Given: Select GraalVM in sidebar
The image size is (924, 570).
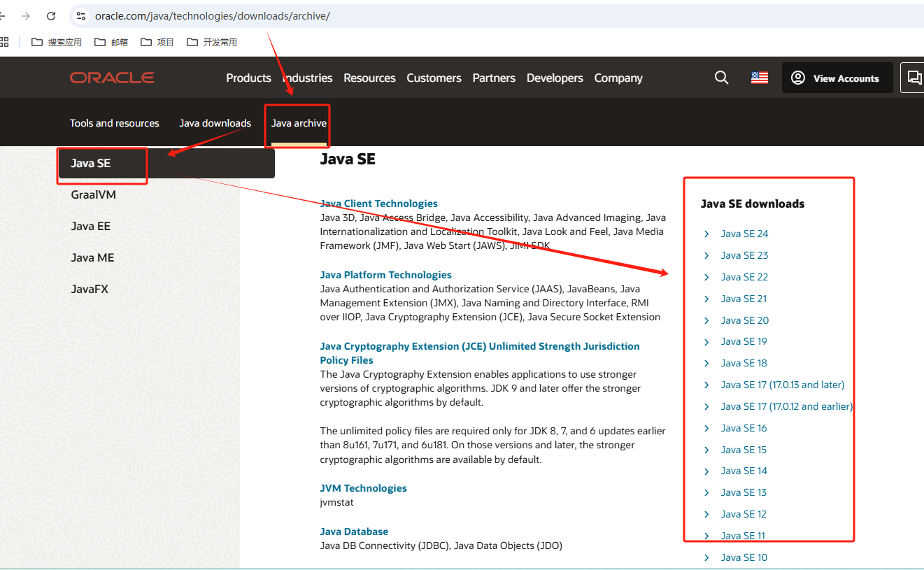Looking at the screenshot, I should click(93, 194).
